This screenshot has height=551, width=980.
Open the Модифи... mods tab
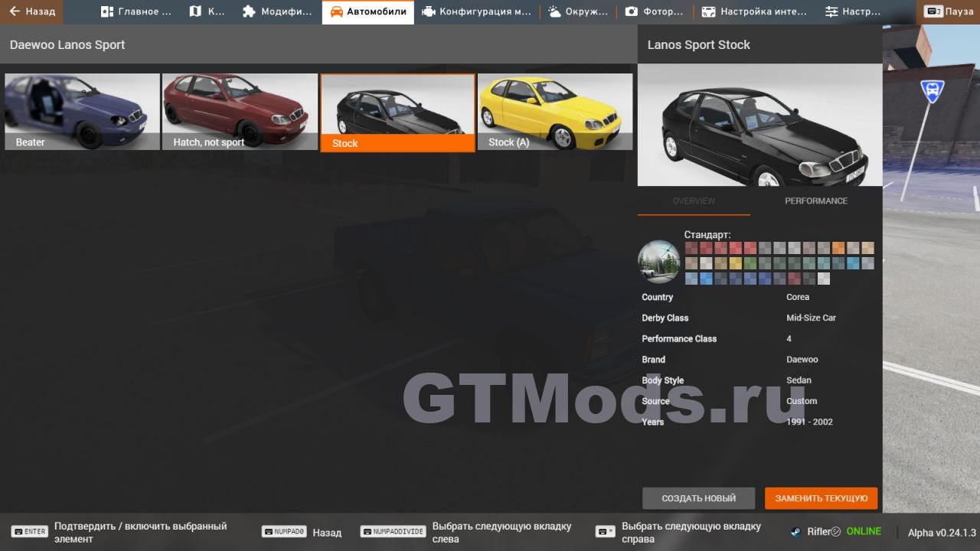[277, 11]
